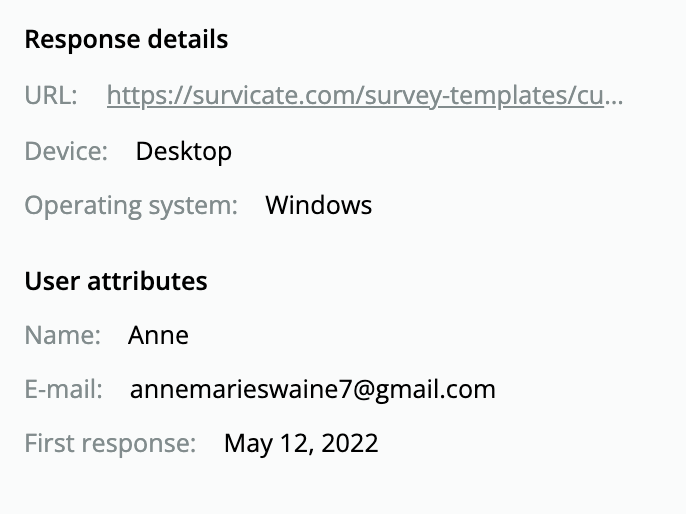Click the annemarieswaine7@gmail.com email address
The height and width of the screenshot is (514, 686).
click(312, 389)
